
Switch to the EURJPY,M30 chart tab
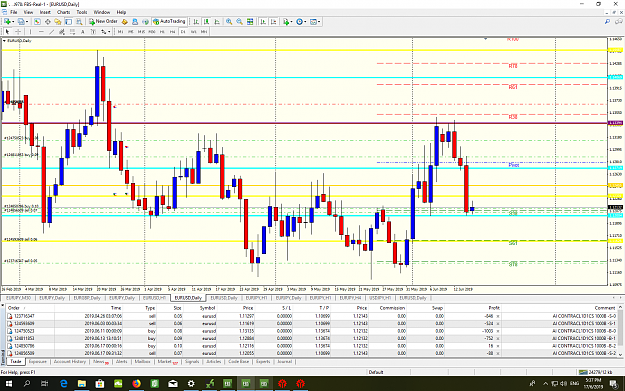coord(18,298)
